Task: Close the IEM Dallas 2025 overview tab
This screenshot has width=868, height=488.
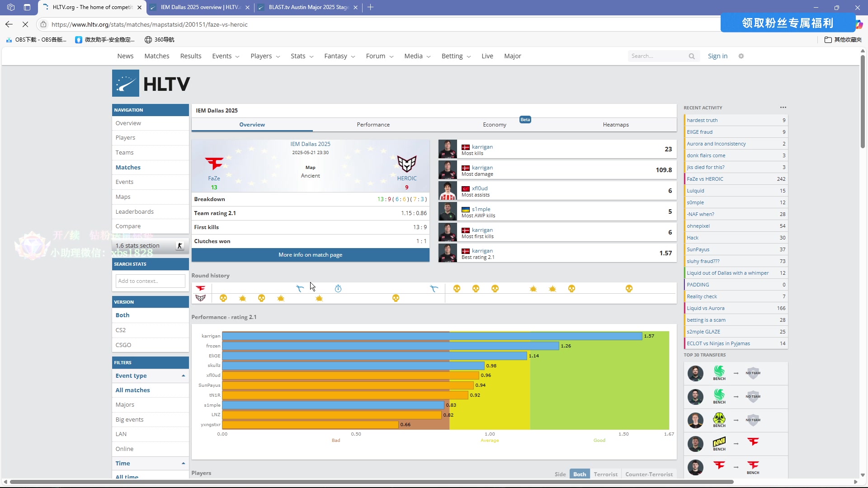Action: 247,7
